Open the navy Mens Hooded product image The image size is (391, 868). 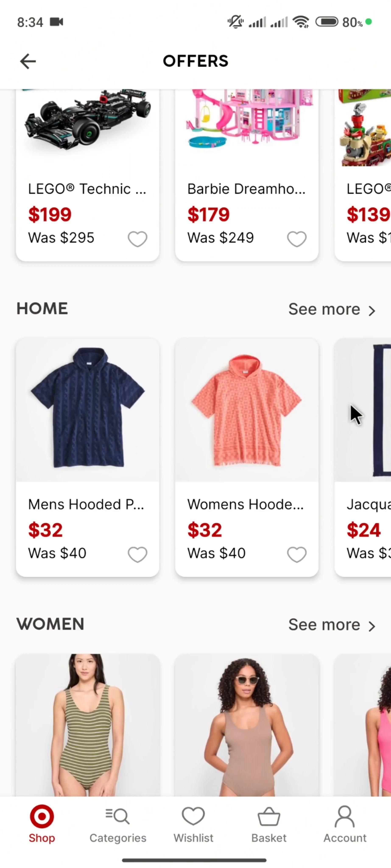(88, 410)
